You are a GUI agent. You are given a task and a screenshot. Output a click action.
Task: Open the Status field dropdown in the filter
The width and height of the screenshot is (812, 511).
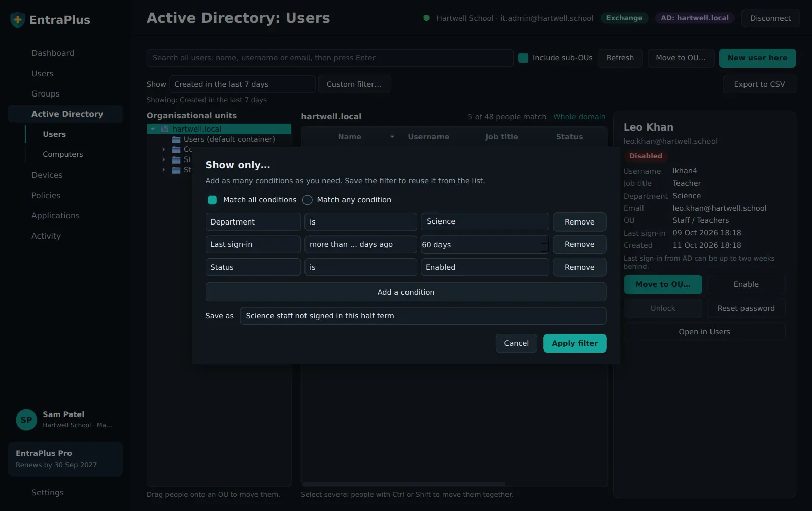pos(253,267)
